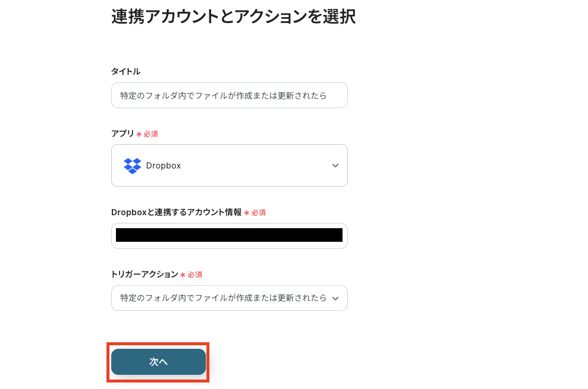Click the Dropboxと連携するアカウント情報 label
Image resolution: width=588 pixels, height=389 pixels.
(x=176, y=212)
